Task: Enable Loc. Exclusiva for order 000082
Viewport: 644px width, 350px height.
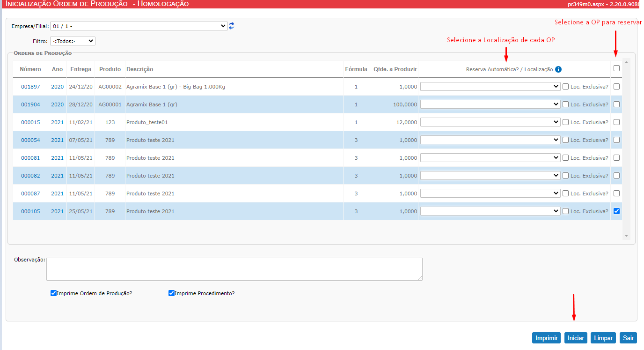Action: 566,176
